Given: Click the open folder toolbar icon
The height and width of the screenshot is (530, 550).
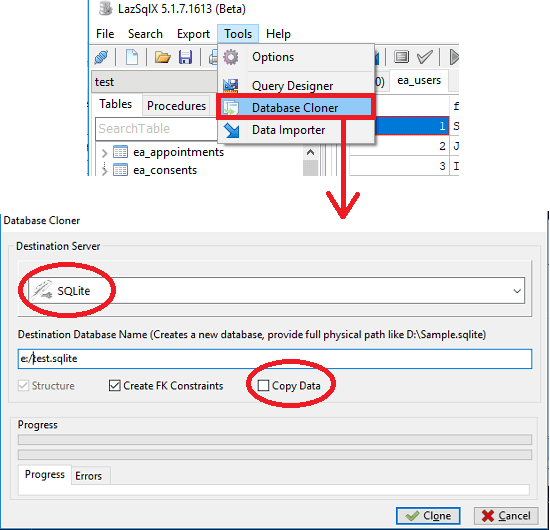Looking at the screenshot, I should [162, 57].
